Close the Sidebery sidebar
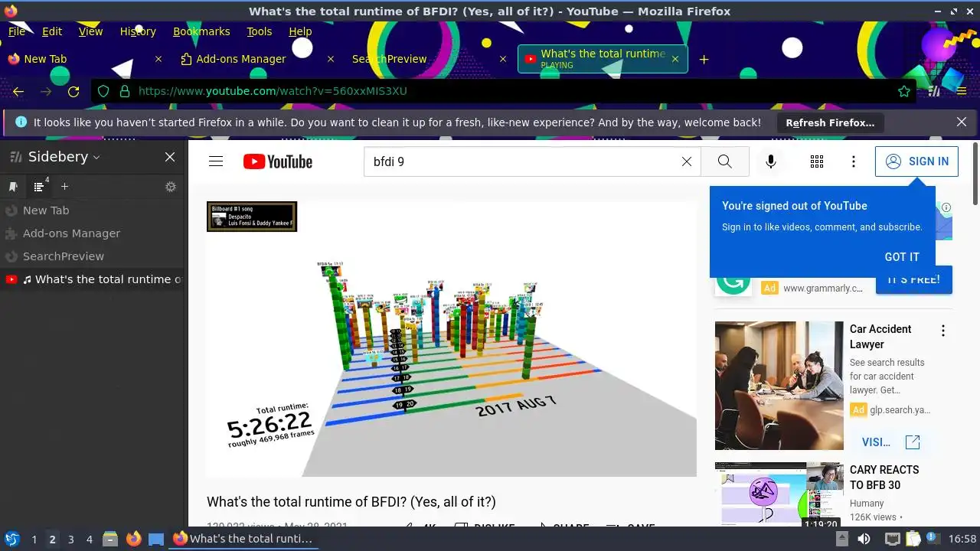Screen dimensions: 980x551 170,157
